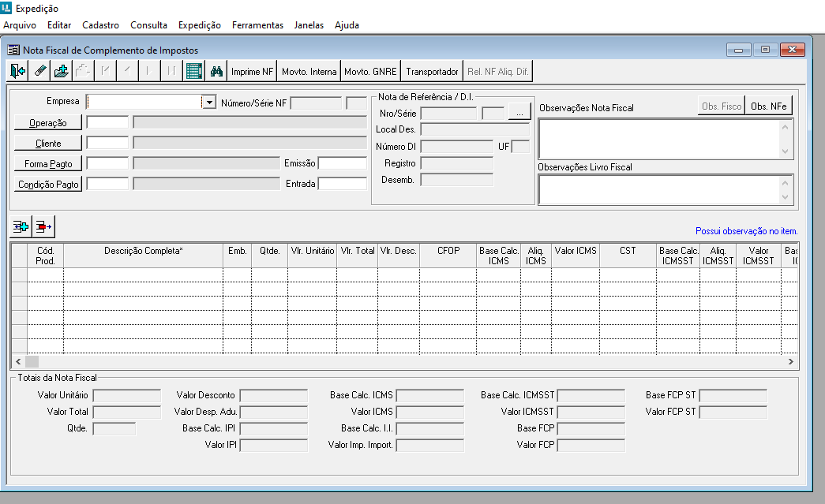Open the list grid view icon
825x504 pixels.
(x=194, y=71)
